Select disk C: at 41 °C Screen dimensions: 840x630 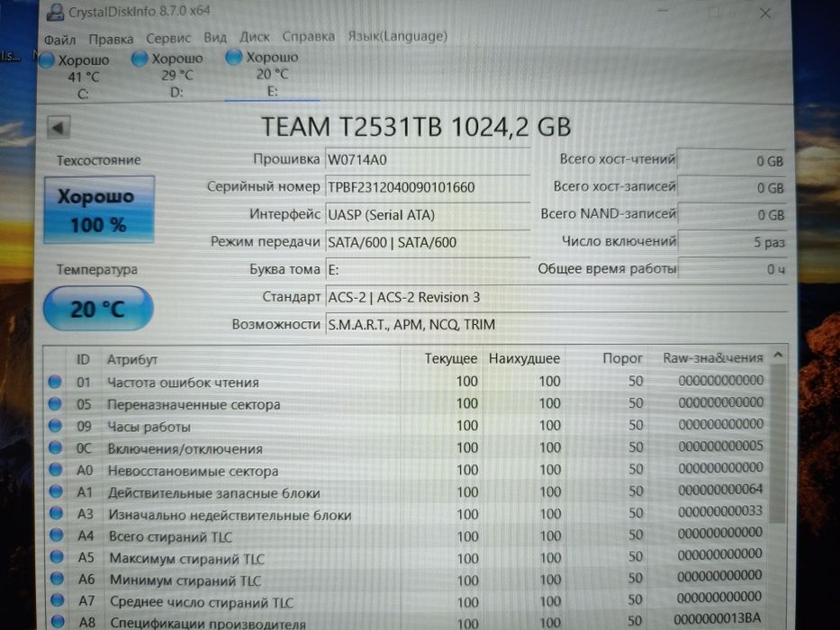point(75,76)
